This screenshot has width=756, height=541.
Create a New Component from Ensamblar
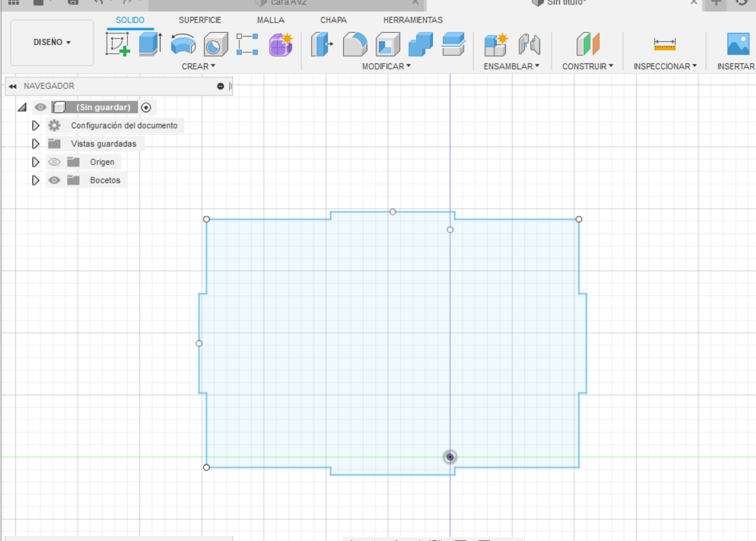tap(495, 44)
